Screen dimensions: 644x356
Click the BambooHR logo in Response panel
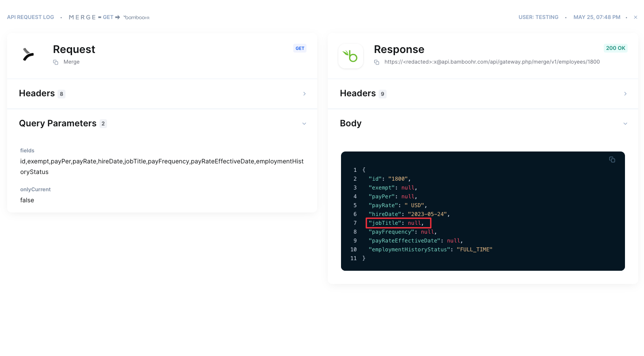[x=351, y=56]
